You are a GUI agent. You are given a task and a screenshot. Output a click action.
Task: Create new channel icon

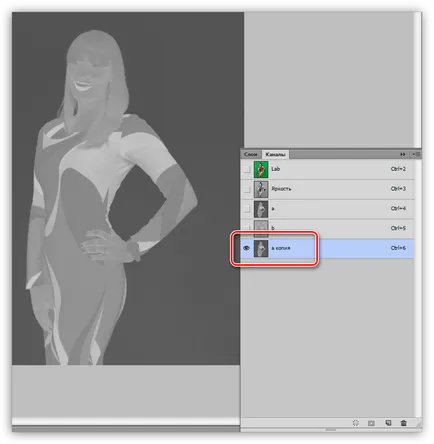[388, 423]
